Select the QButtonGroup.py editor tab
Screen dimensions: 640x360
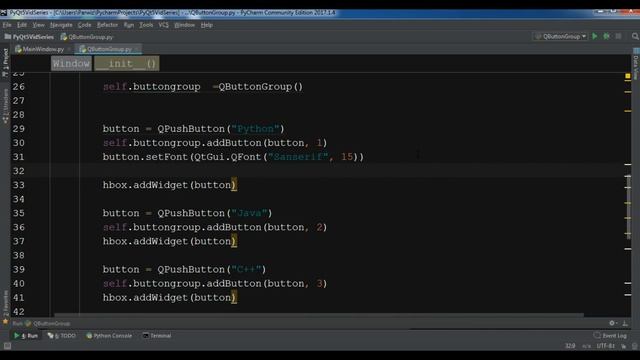click(109, 49)
